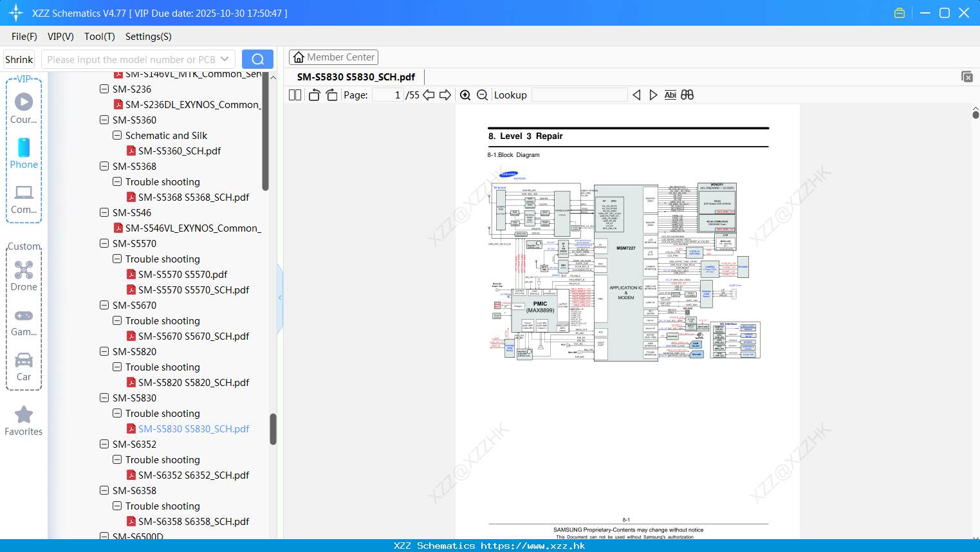Click the tree panel scrollbar thumb
The image size is (980, 552).
pyautogui.click(x=273, y=429)
